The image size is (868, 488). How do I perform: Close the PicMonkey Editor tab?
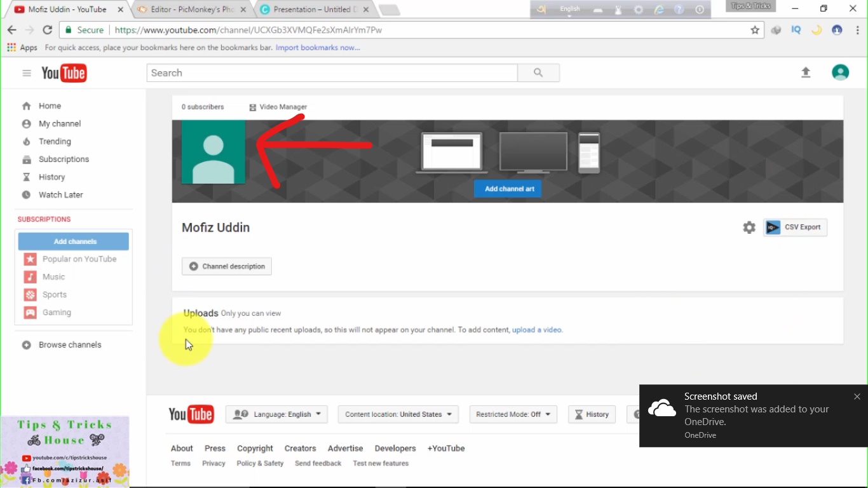[243, 10]
